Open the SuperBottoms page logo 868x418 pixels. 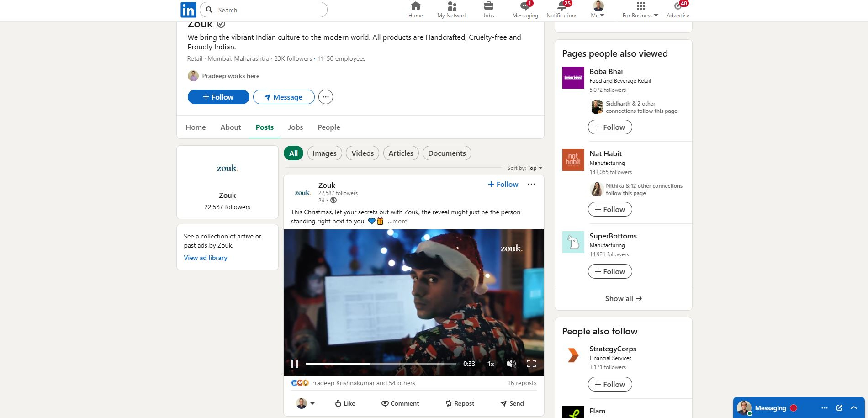point(573,242)
